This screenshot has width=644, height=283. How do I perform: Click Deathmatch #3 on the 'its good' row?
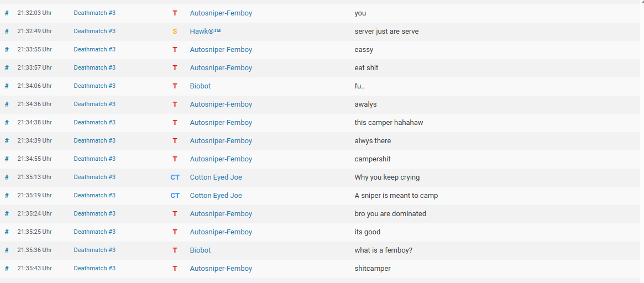tap(95, 232)
